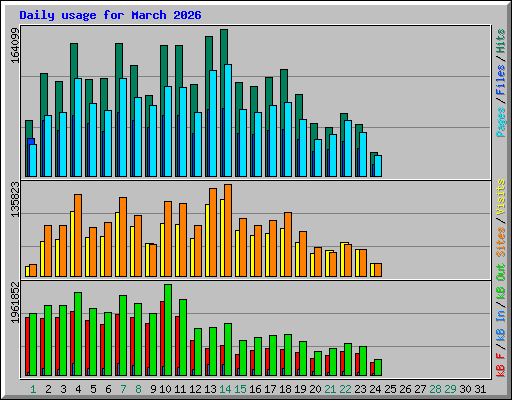Click the Pages legend label
This screenshot has height=400, width=512.
501,122
